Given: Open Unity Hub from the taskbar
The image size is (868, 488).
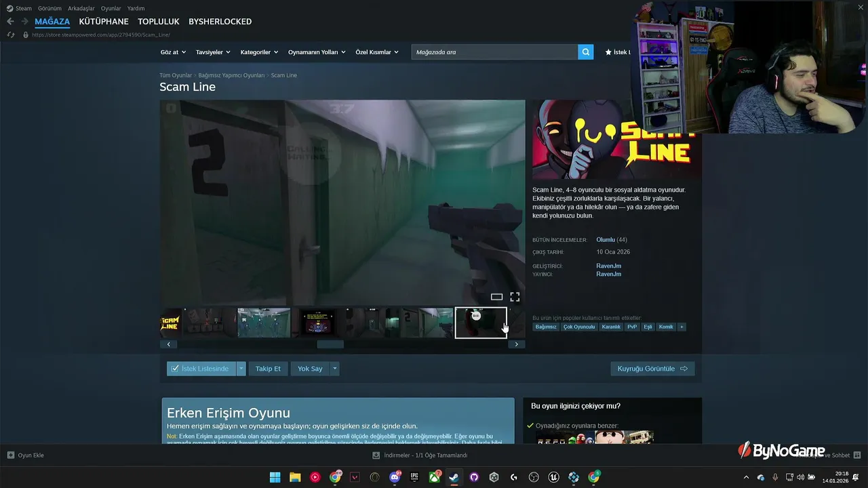Looking at the screenshot, I should point(494,477).
